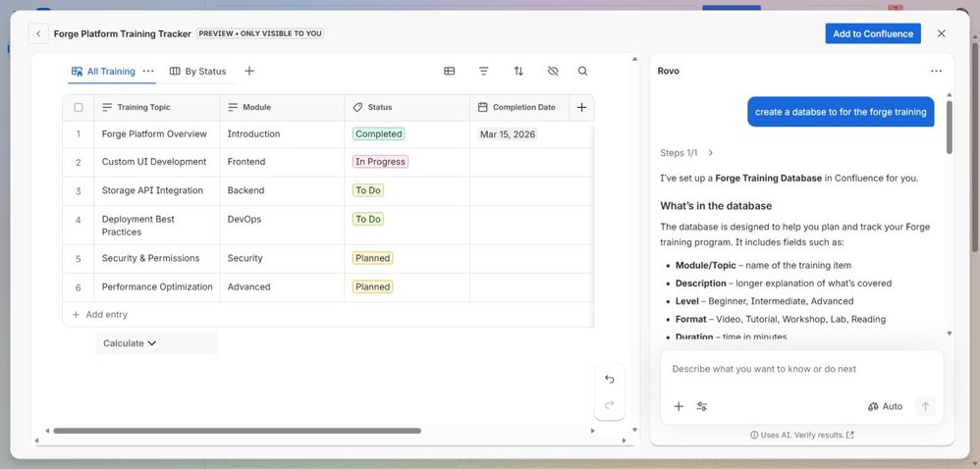
Task: Click the Forge Platform Training Tracker title
Action: pos(123,33)
